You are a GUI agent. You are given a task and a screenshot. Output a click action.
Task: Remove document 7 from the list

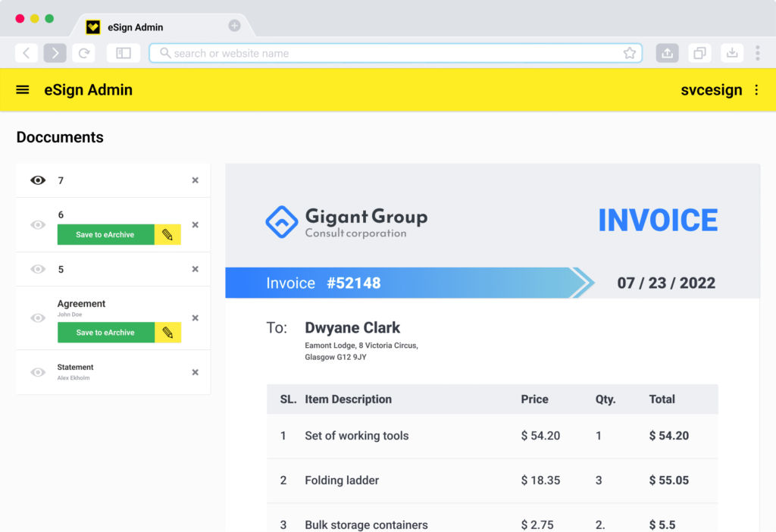(x=195, y=180)
